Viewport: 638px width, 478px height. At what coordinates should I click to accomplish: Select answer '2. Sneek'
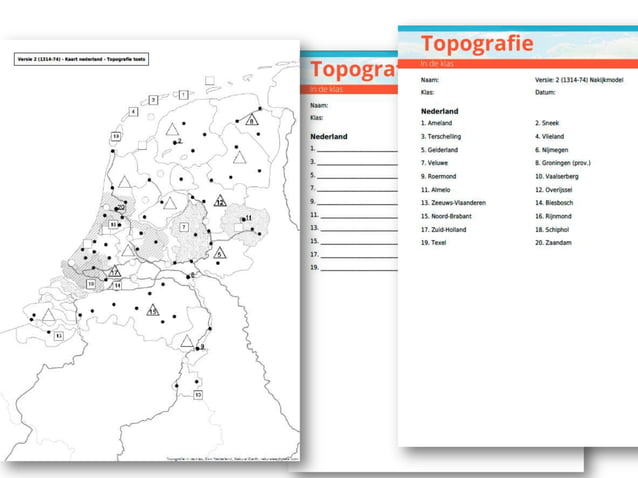[x=547, y=123]
